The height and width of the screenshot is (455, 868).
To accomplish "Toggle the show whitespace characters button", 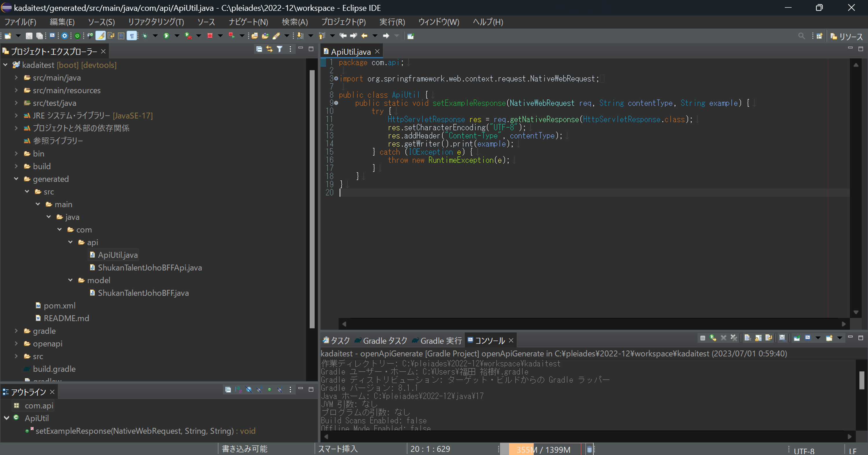I will click(132, 36).
